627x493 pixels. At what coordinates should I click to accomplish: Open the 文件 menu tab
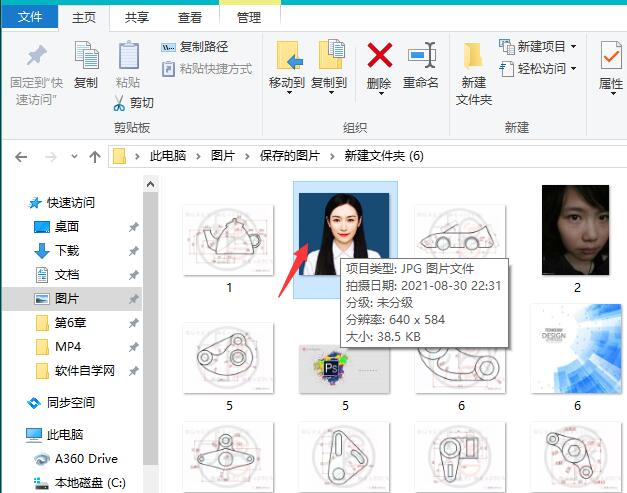tap(30, 16)
